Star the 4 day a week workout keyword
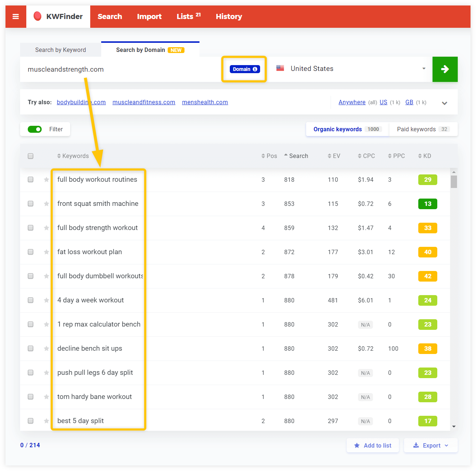 tap(46, 300)
